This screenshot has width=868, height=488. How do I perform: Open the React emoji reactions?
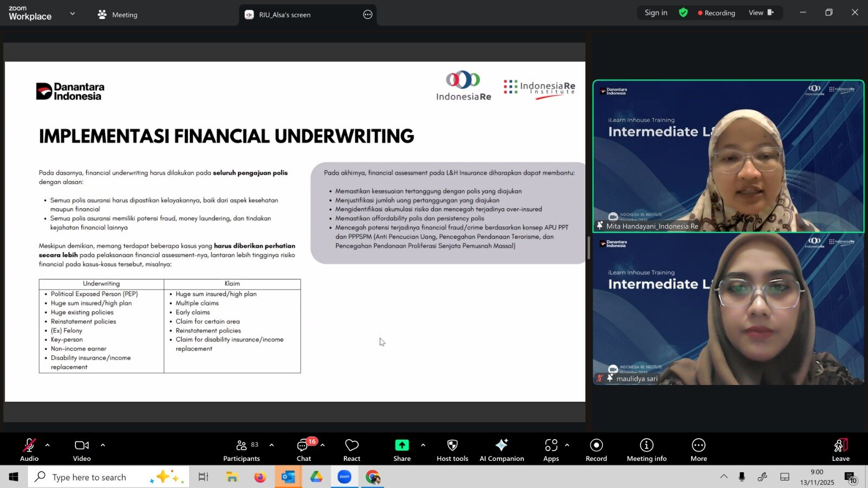[352, 450]
